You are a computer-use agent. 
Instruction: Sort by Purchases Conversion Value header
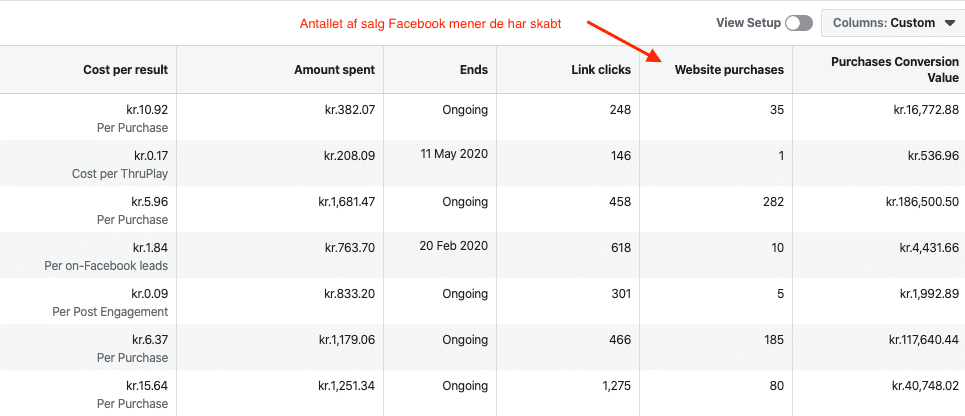click(x=895, y=70)
